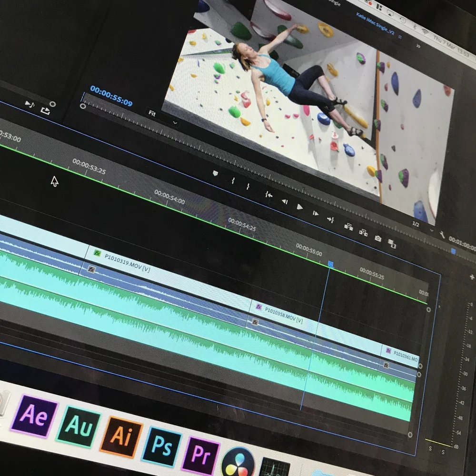Open After Effects from the Dock
Viewport: 476px width, 476px height.
(34, 416)
